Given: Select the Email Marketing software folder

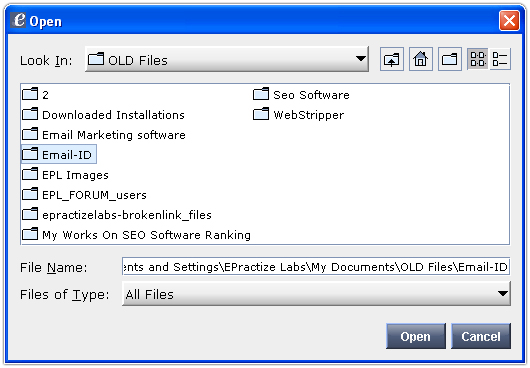Looking at the screenshot, I should click(104, 134).
